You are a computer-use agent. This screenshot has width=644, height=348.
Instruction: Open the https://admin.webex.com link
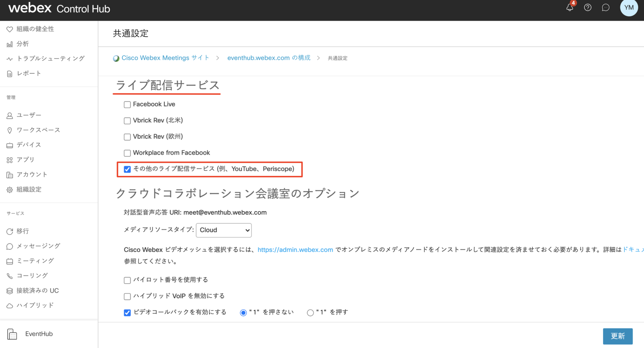[295, 250]
